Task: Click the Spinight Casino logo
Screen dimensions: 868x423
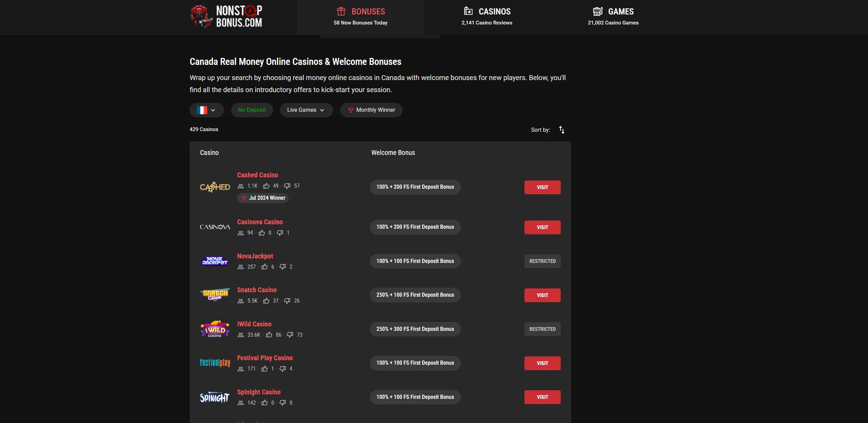Action: coord(215,397)
